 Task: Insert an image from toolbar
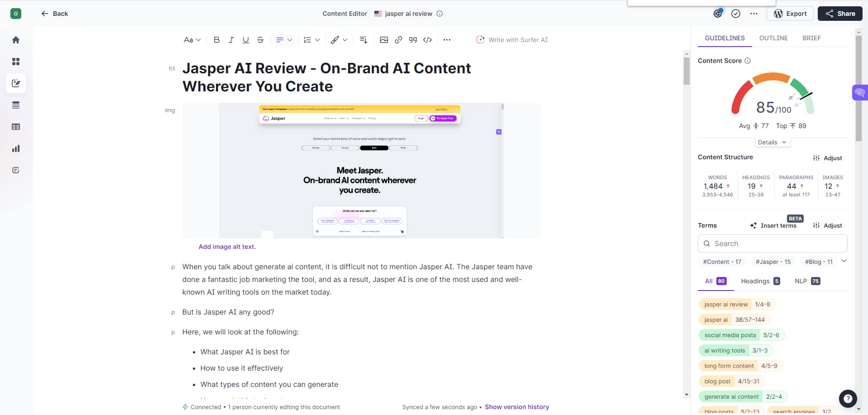(384, 40)
